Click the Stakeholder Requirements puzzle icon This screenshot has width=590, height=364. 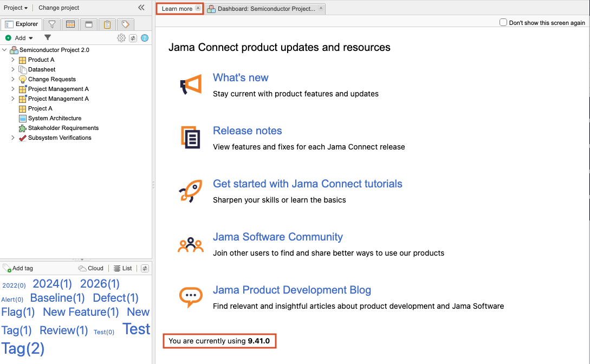[x=23, y=128]
